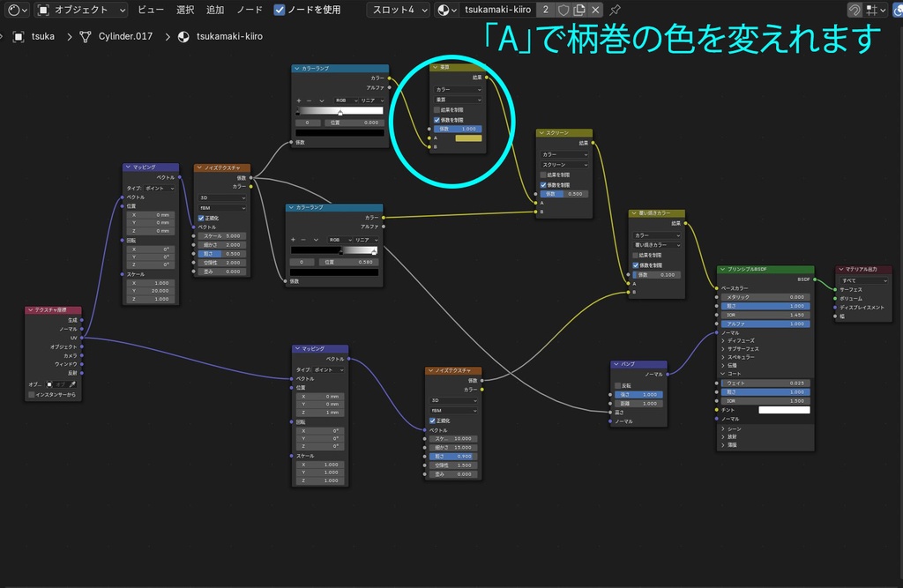Click the tsuka breadcrumb label

43,36
